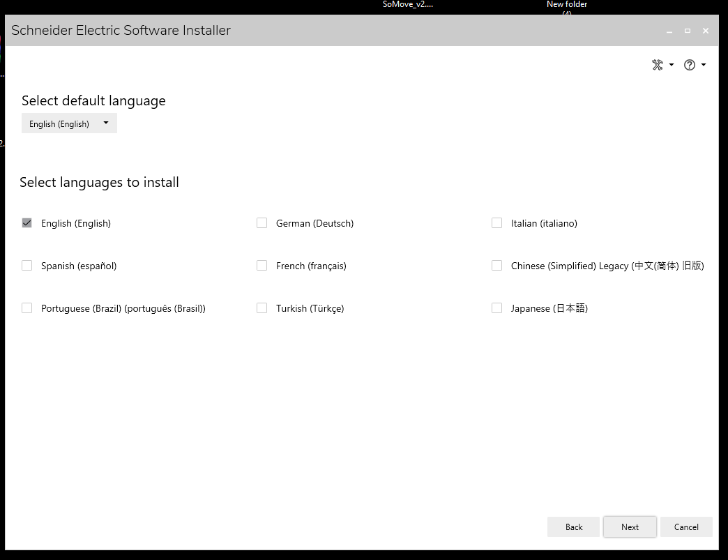Check the French (français) language box
The height and width of the screenshot is (560, 728).
click(x=262, y=266)
